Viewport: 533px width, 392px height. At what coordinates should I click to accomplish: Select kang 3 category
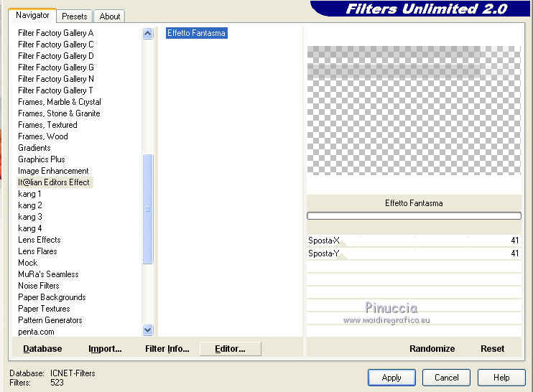[30, 217]
